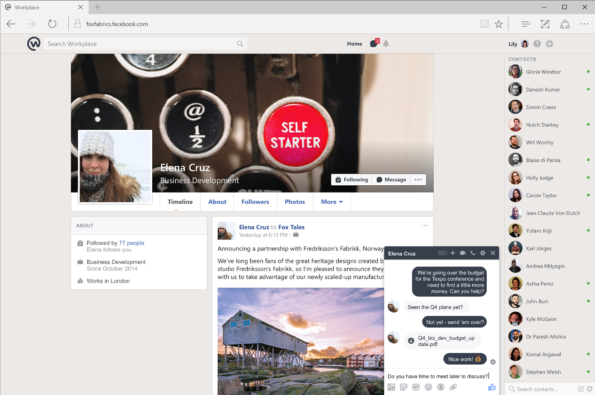Image resolution: width=595 pixels, height=395 pixels.
Task: Open a new browser tab
Action: (97, 7)
